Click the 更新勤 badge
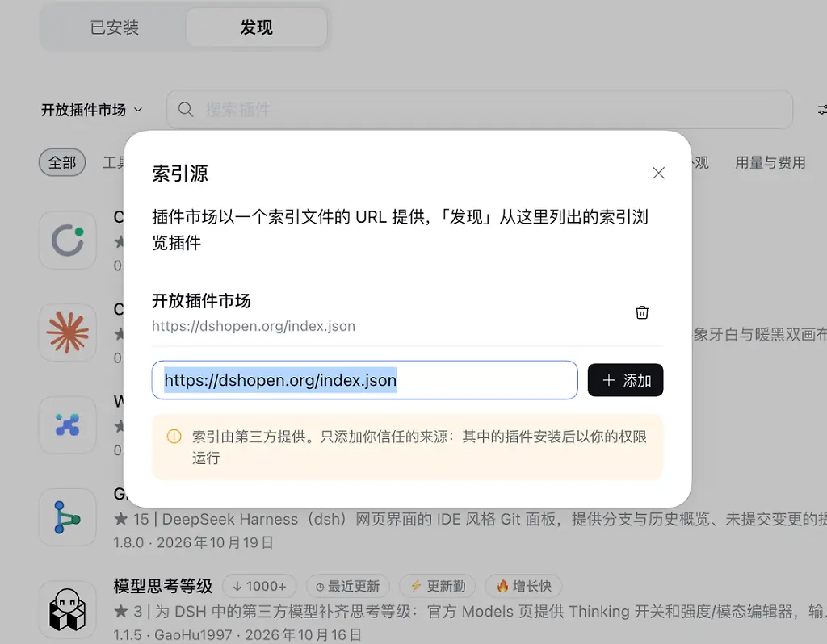827x644 pixels. click(x=437, y=586)
